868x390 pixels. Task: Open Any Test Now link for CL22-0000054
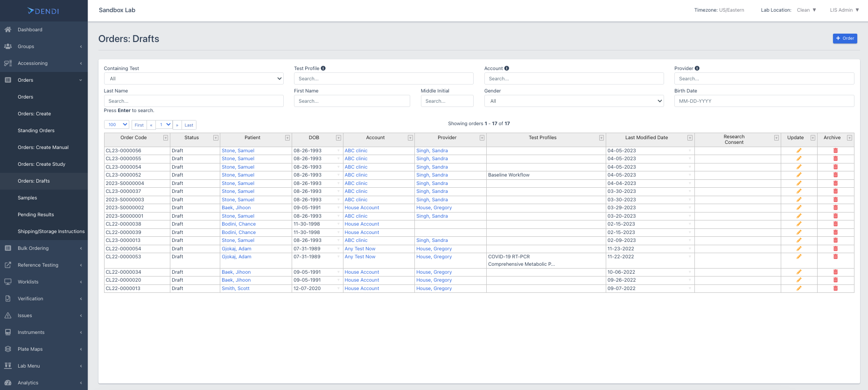[x=360, y=248]
